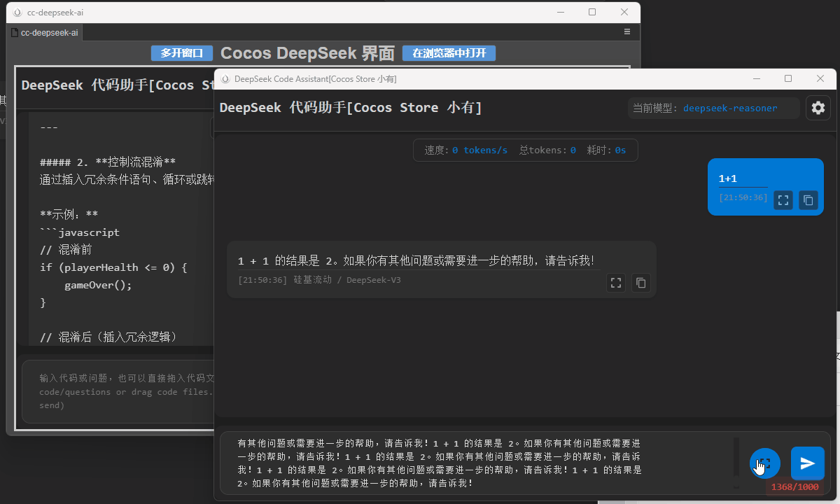Click the 1368/1000 character counter

[794, 487]
